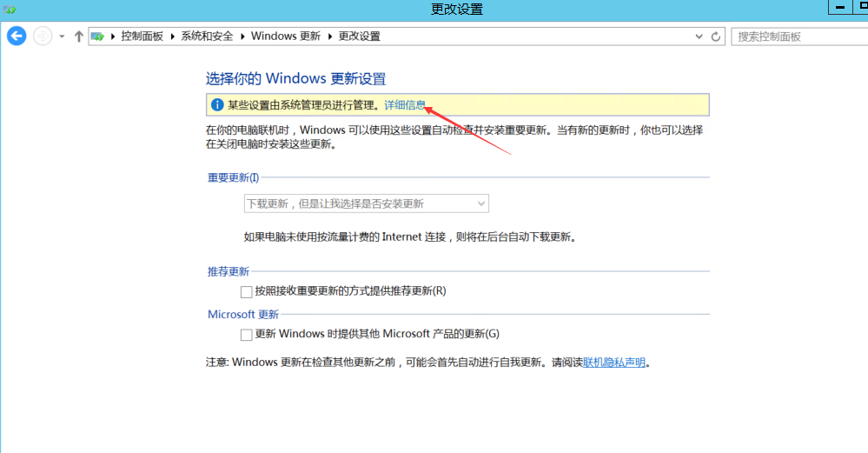Open the 下载更新 important updates dropdown
The image size is (868, 453).
click(366, 203)
